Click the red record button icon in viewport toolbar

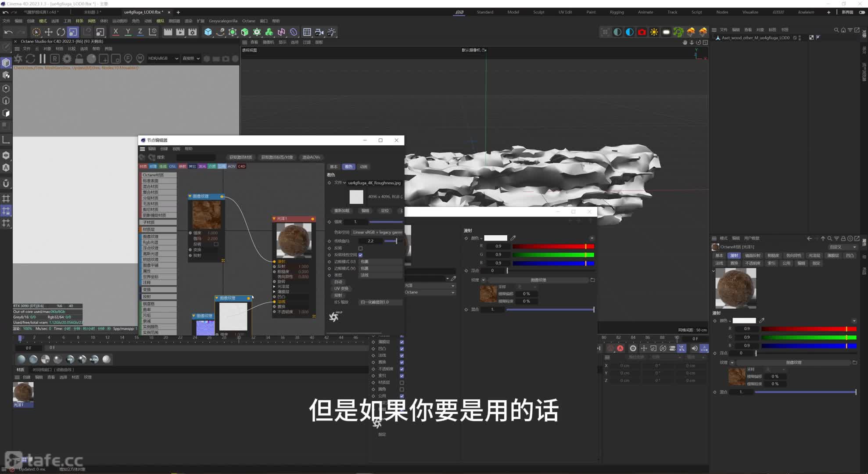coord(642,32)
